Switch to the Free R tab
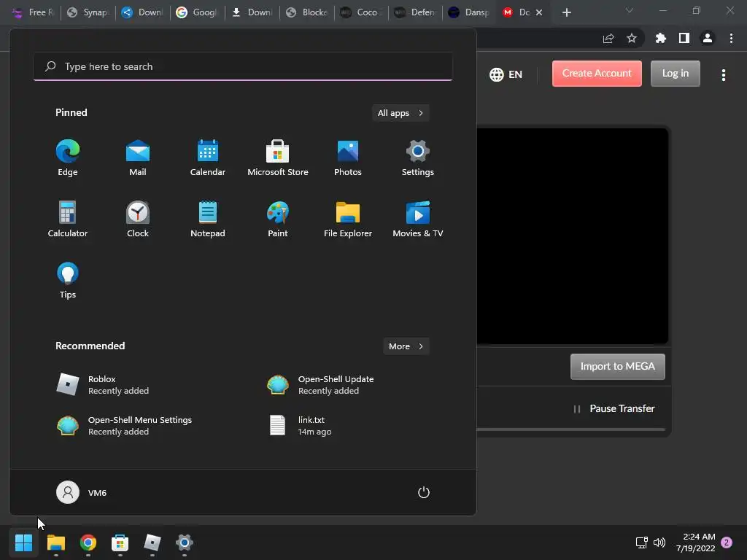Screen dimensions: 747x560 (34, 12)
